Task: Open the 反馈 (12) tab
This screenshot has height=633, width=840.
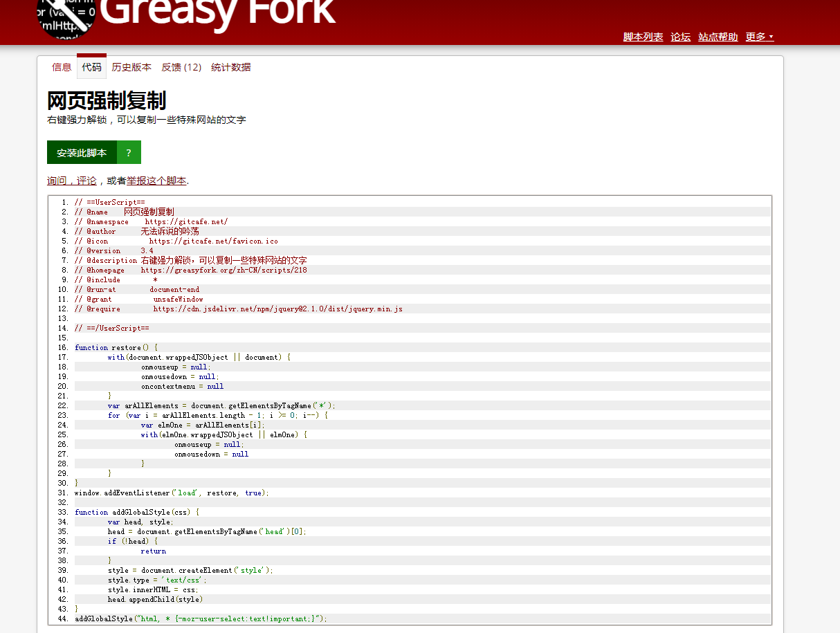Action: pos(181,67)
